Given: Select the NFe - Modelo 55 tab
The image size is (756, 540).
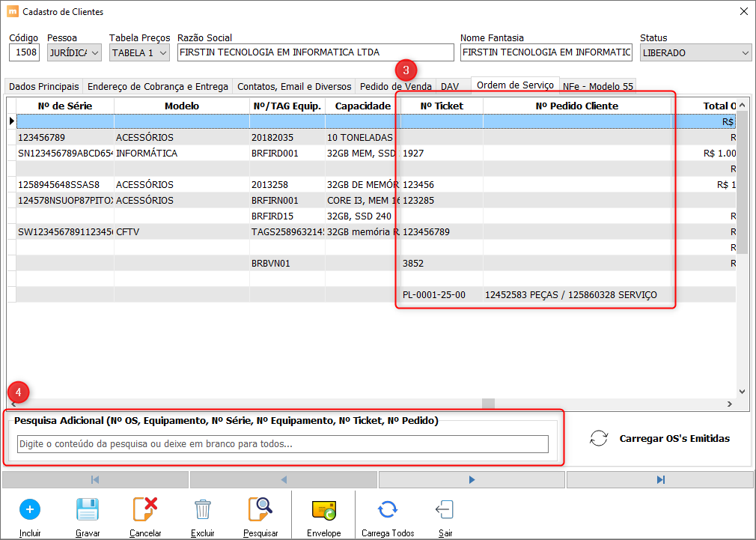Looking at the screenshot, I should pos(597,87).
